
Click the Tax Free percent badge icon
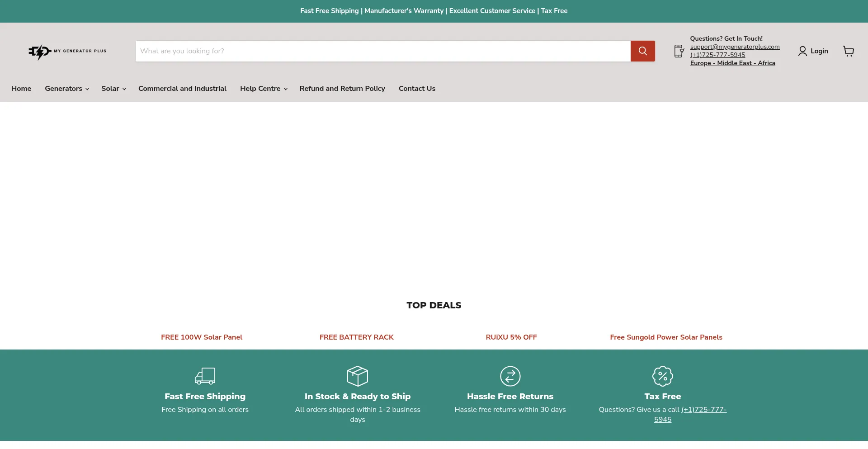(x=662, y=376)
